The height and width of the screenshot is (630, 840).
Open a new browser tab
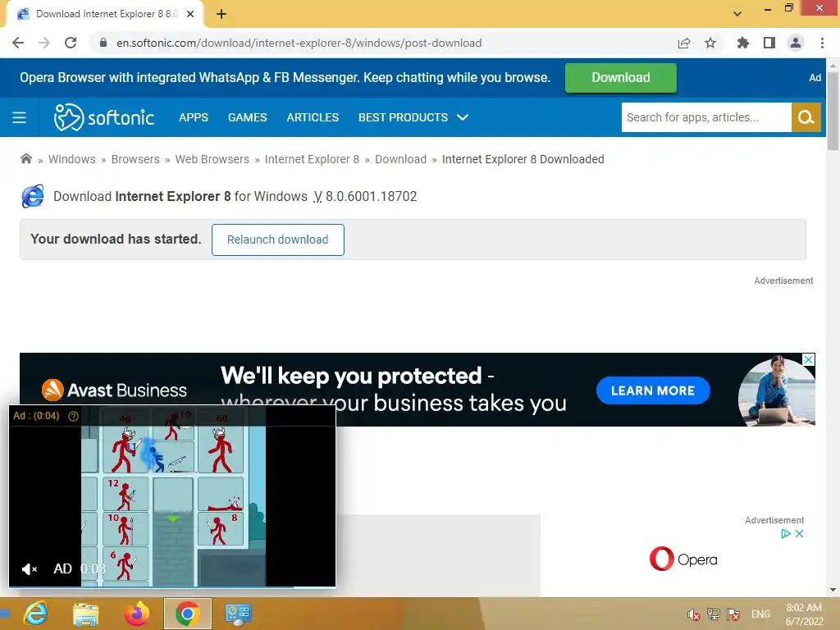tap(221, 14)
